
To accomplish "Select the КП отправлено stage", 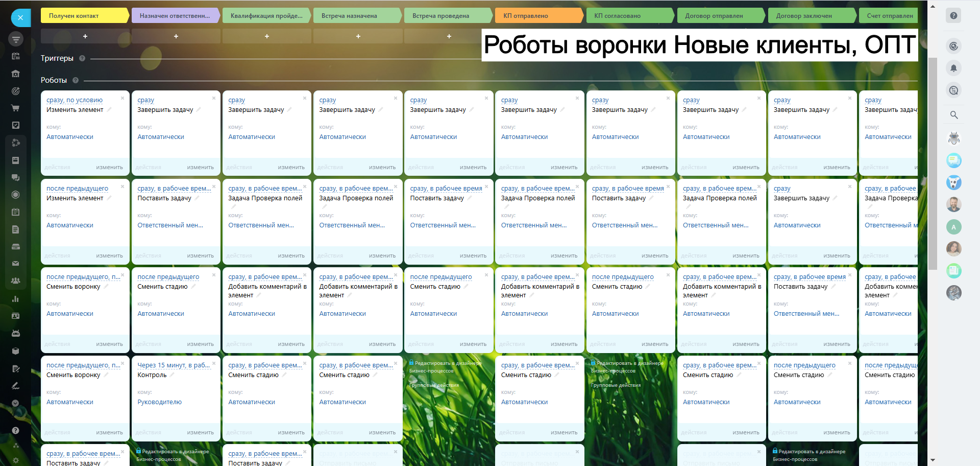I will (539, 16).
